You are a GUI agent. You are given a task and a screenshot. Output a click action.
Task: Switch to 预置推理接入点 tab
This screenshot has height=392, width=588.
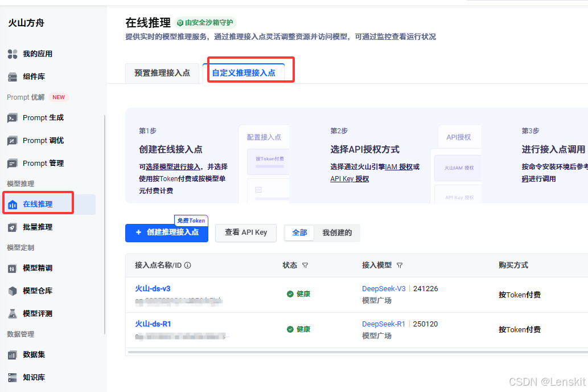tap(162, 73)
